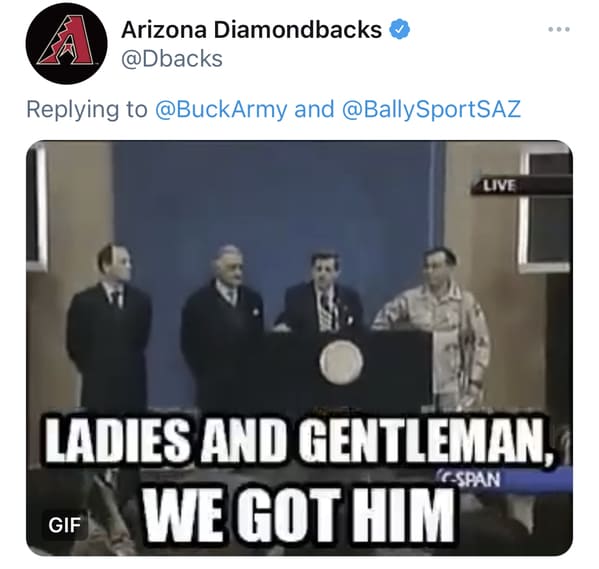
Task: Open the Arizona Diamondbacks display name
Action: 251,29
